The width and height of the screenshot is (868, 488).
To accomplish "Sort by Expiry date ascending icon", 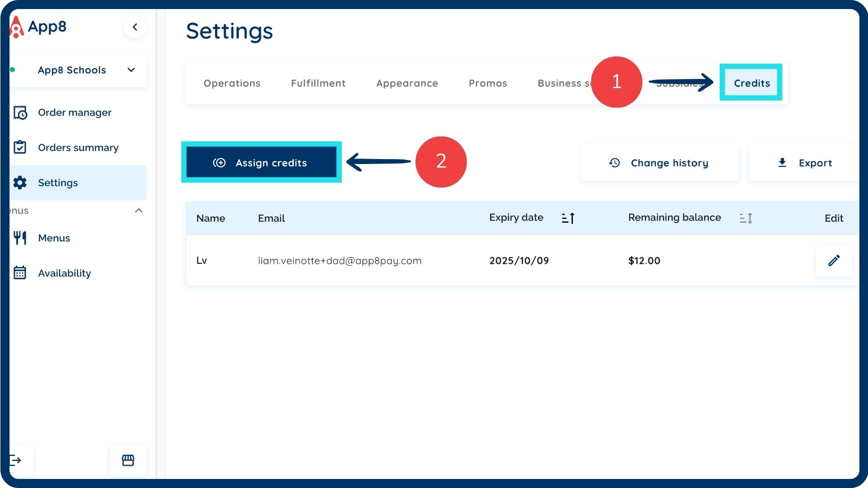I will click(568, 218).
